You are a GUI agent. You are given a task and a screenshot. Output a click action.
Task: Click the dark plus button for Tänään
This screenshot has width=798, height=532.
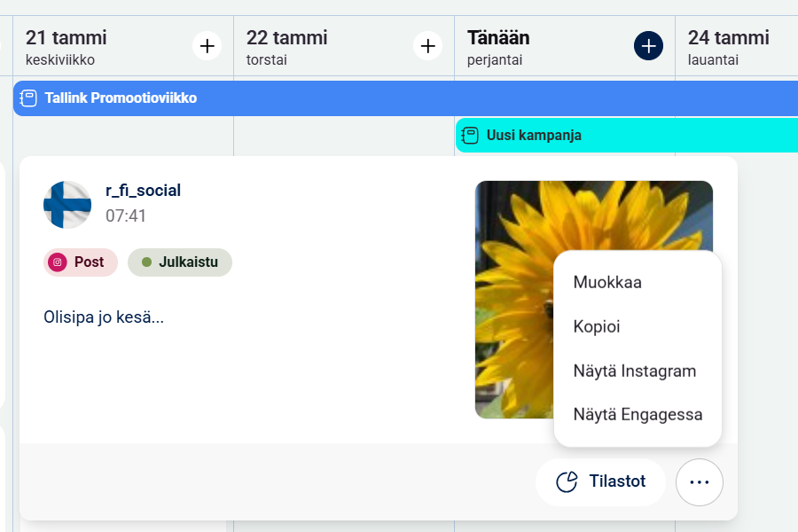coord(648,45)
